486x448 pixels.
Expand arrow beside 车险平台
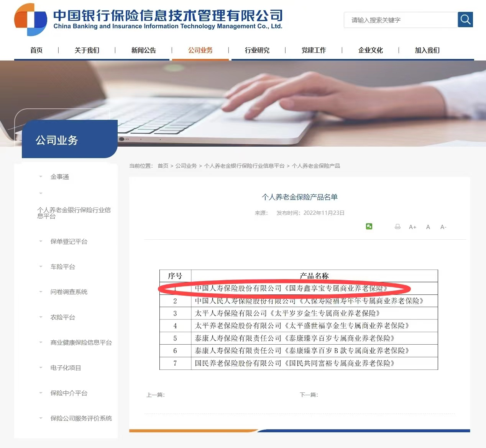point(41,267)
